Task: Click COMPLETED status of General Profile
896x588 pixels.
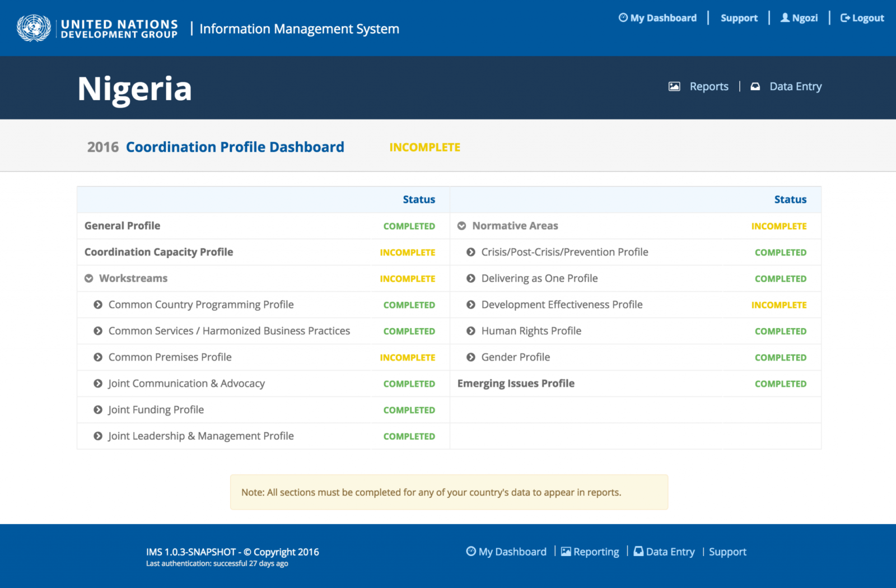Action: (x=409, y=226)
